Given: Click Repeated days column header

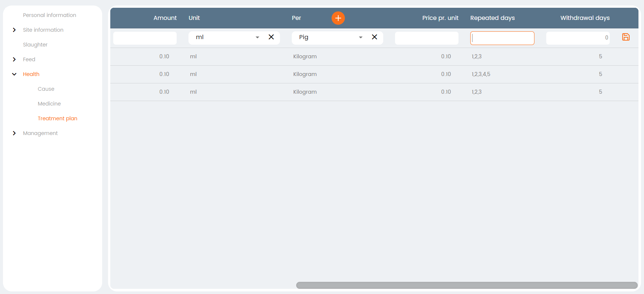Looking at the screenshot, I should point(492,18).
